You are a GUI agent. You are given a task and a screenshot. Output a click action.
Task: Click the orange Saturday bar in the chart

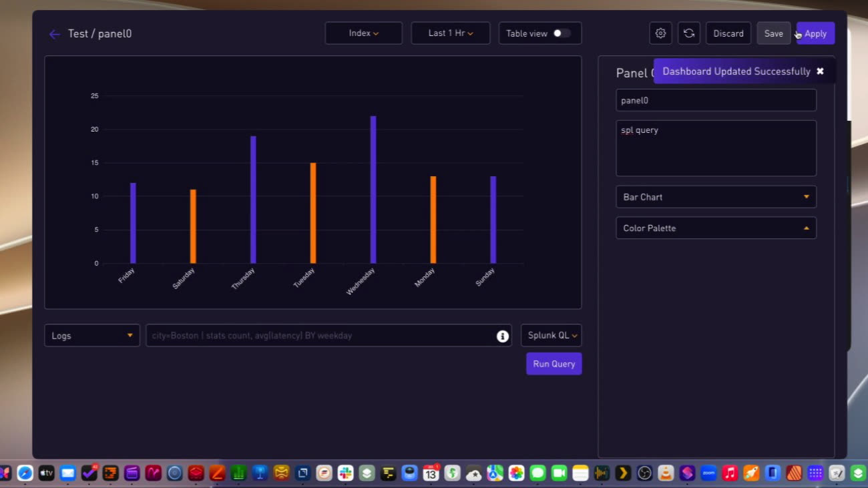coord(193,226)
